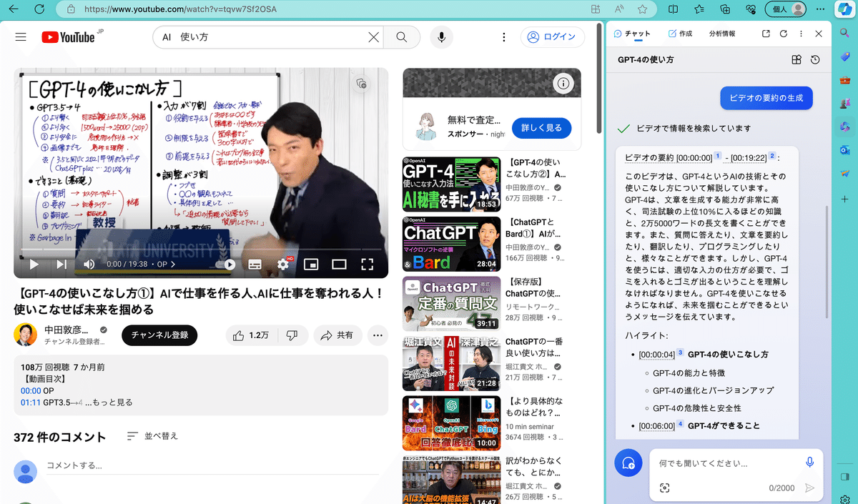Switch to the チャット tab in sidebar
The height and width of the screenshot is (504, 858).
pos(632,34)
